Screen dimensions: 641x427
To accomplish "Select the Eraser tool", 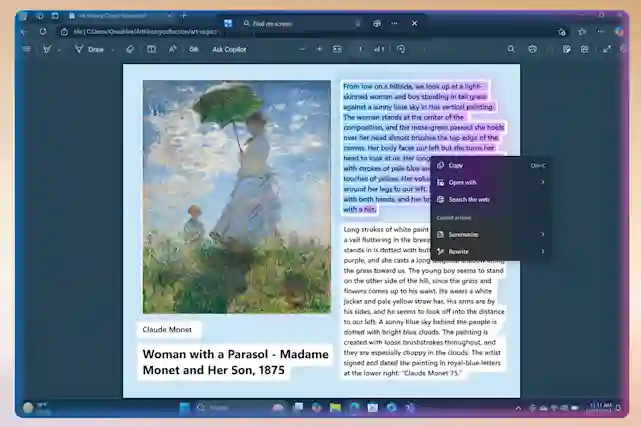I will click(130, 49).
